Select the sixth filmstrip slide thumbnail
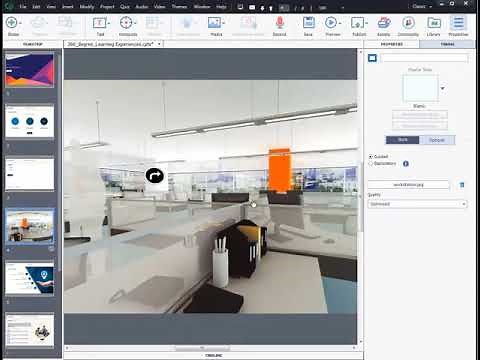480x360 pixels. coord(30,330)
